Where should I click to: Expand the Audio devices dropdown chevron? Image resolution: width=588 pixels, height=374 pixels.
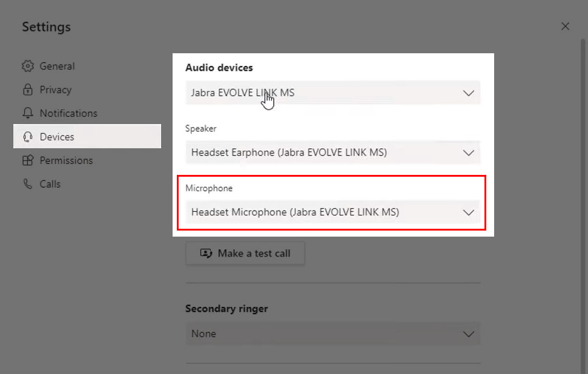pyautogui.click(x=468, y=93)
